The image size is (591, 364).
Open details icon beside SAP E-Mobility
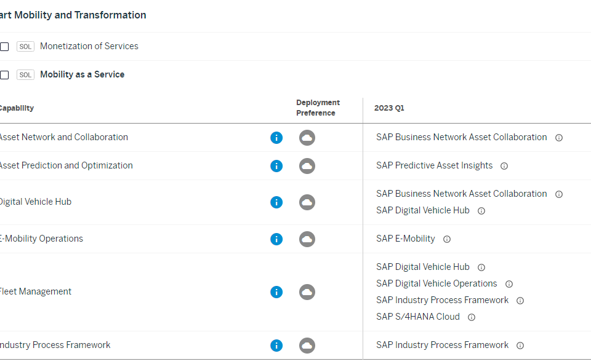pos(447,239)
